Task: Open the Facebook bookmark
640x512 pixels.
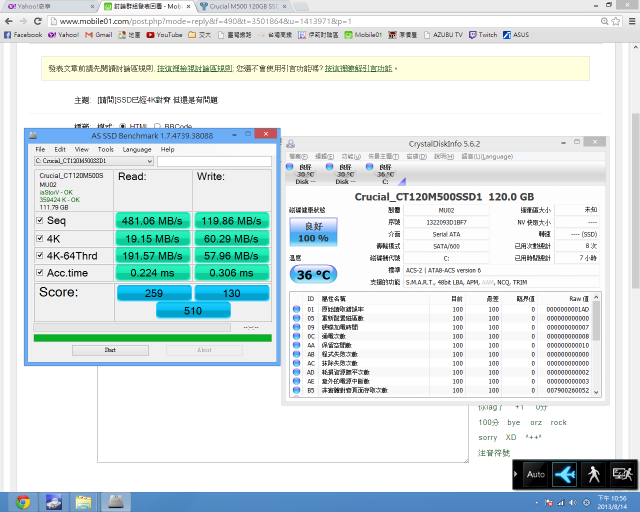Action: (x=23, y=35)
